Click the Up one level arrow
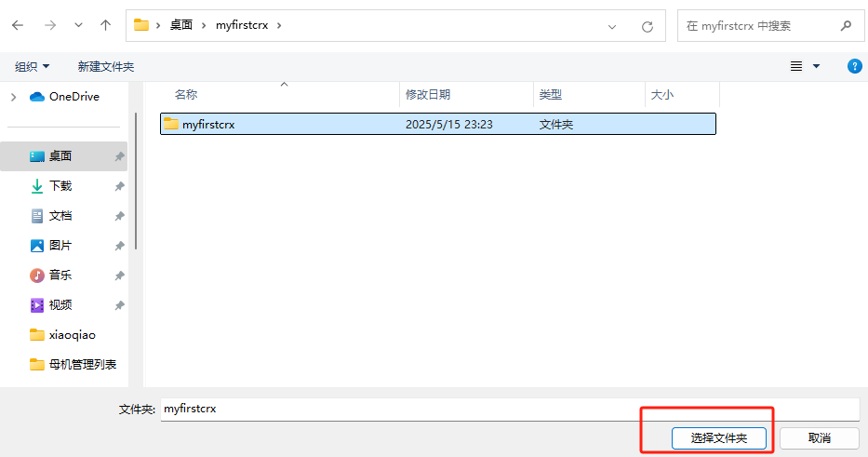 (x=105, y=26)
